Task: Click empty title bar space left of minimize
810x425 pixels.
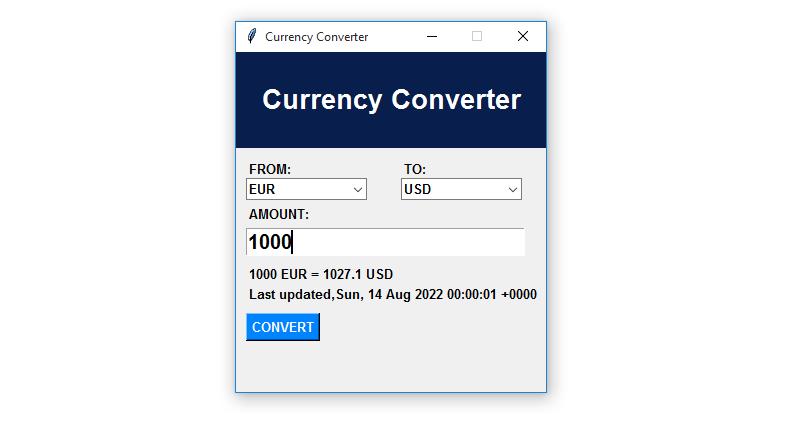Action: pos(395,37)
